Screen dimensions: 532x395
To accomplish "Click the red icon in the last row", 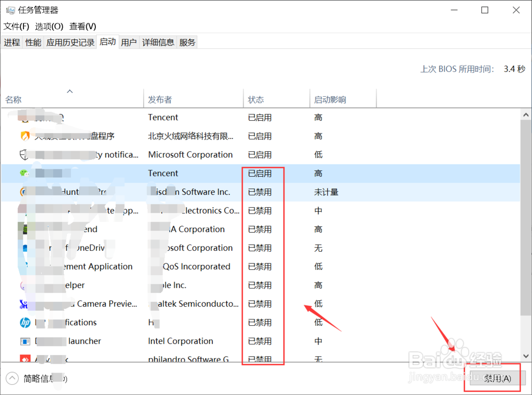I will (25, 358).
